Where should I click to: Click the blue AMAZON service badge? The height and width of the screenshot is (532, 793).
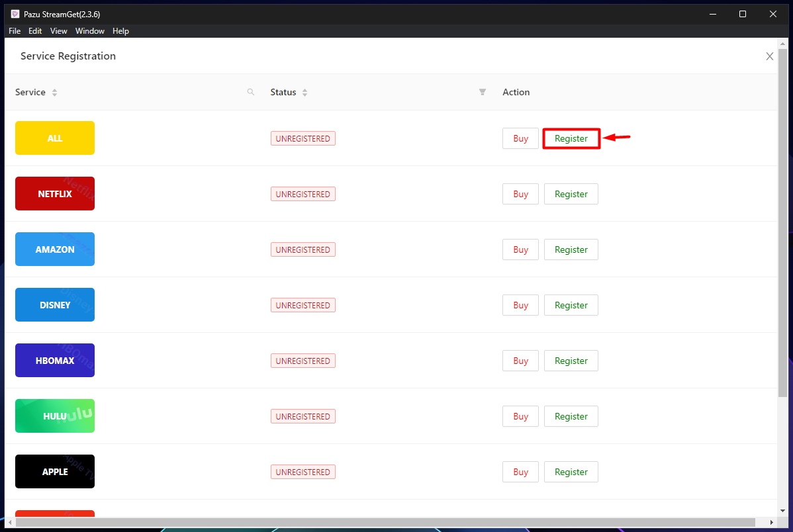[x=55, y=249]
